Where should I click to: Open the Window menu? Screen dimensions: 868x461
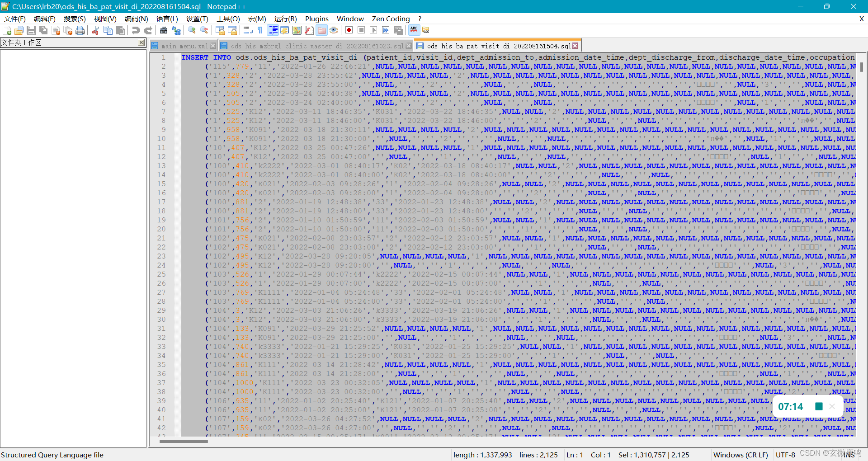350,19
